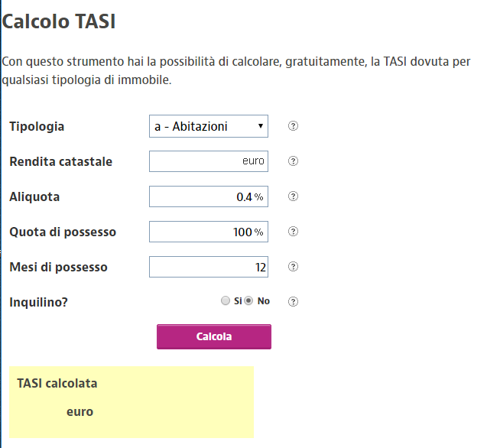
Task: Click the Aliquota help question mark
Action: click(x=293, y=196)
